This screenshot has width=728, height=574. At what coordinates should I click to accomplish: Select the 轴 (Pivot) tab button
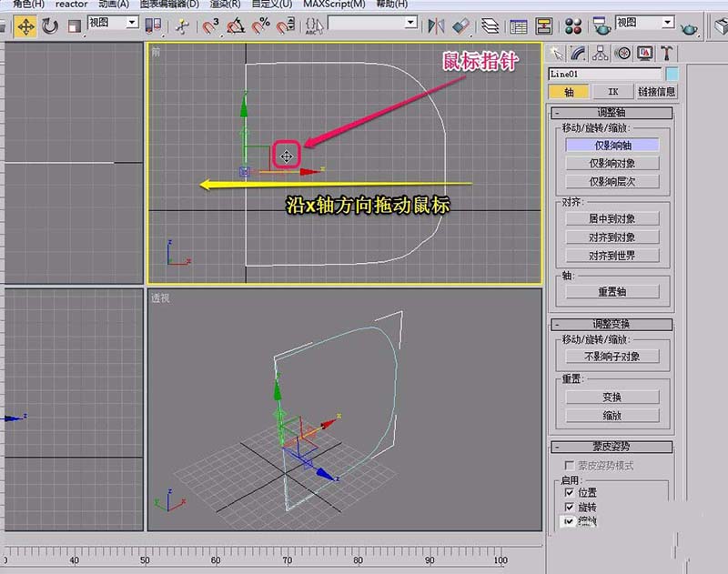point(569,92)
